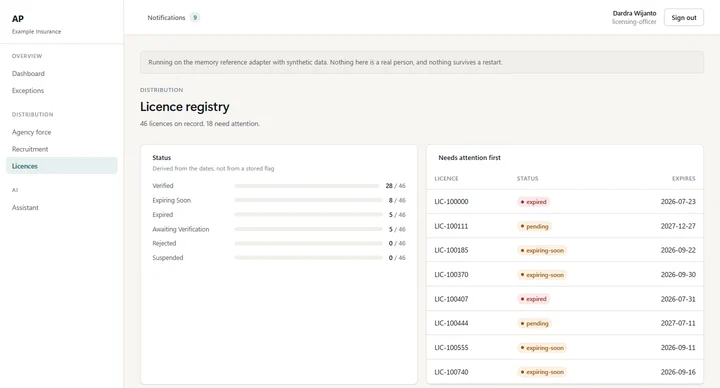Select licence LIC-100111

[451, 226]
